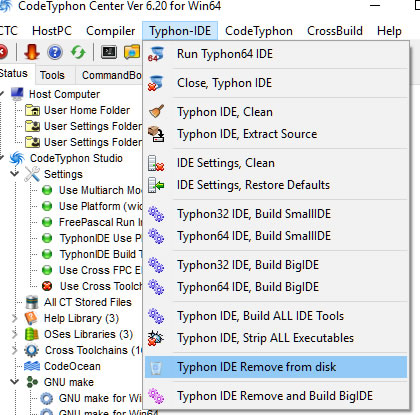This screenshot has height=415, width=420.
Task: Click the IDE Settings Restore Defaults icon
Action: 156,185
